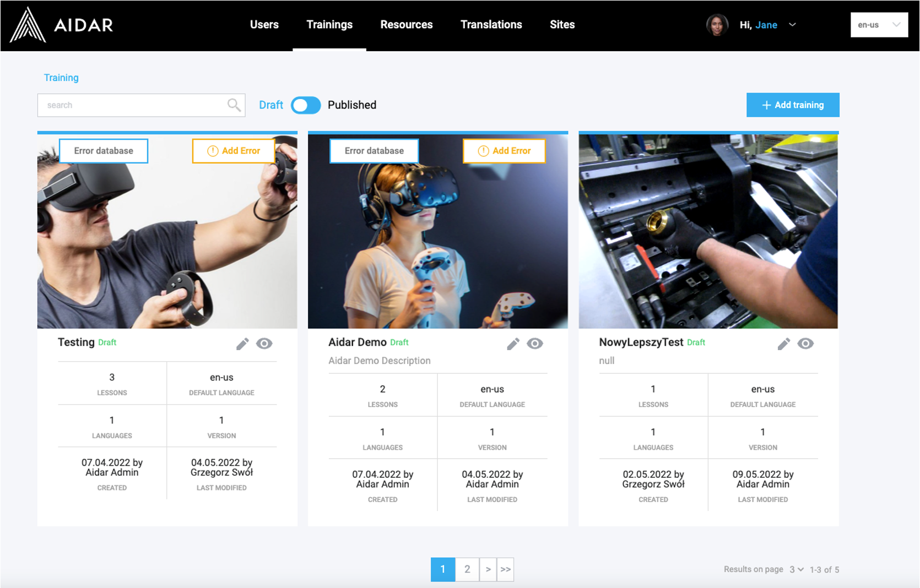Click the Testing training title
This screenshot has width=920, height=588.
click(x=76, y=342)
